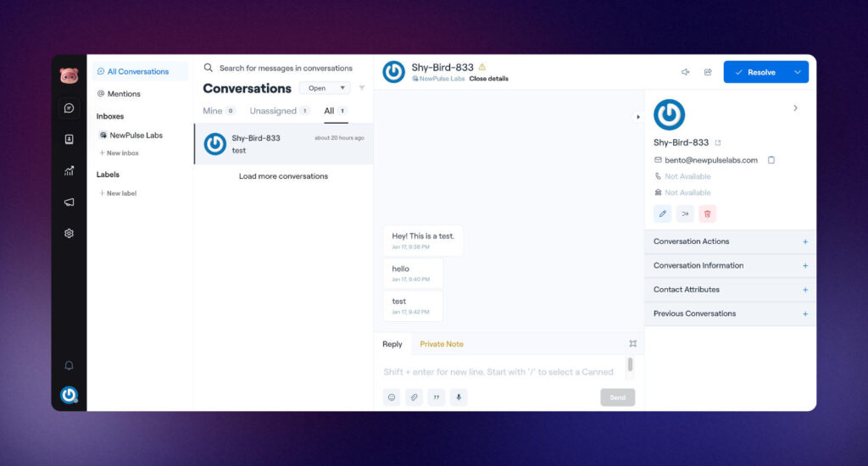Screen dimensions: 868x466
Task: Click the reply box scrollbar
Action: coord(630,365)
